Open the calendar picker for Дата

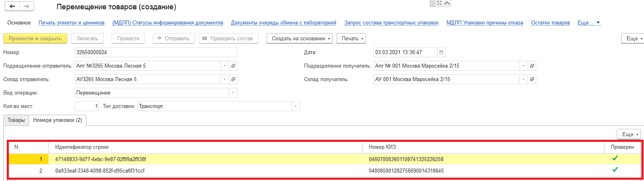(x=441, y=53)
